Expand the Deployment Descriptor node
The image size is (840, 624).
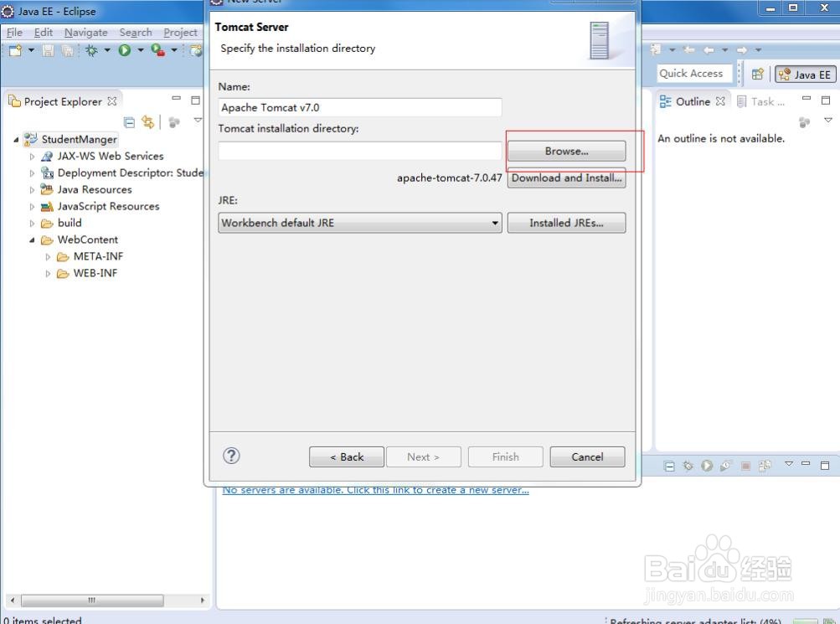[32, 173]
